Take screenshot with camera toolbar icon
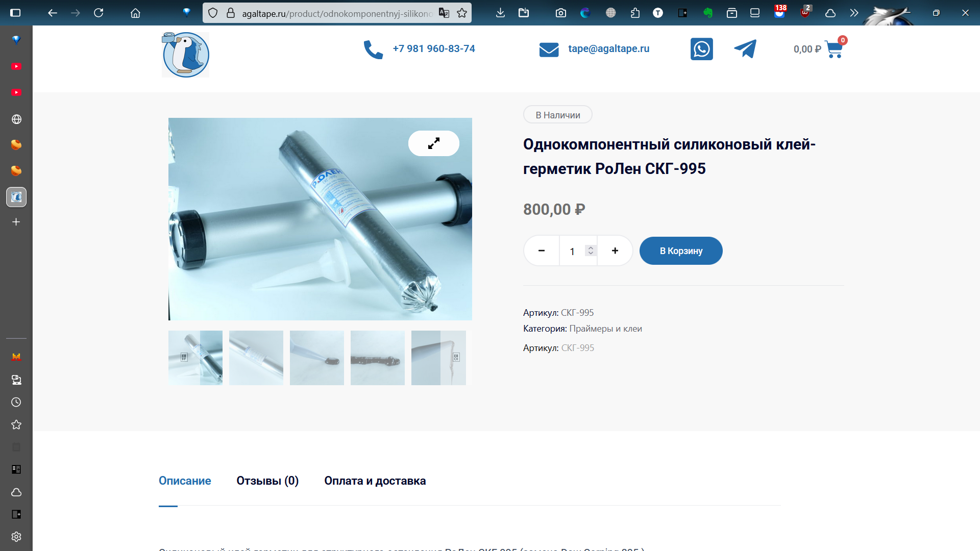Image resolution: width=980 pixels, height=551 pixels. coord(560,13)
